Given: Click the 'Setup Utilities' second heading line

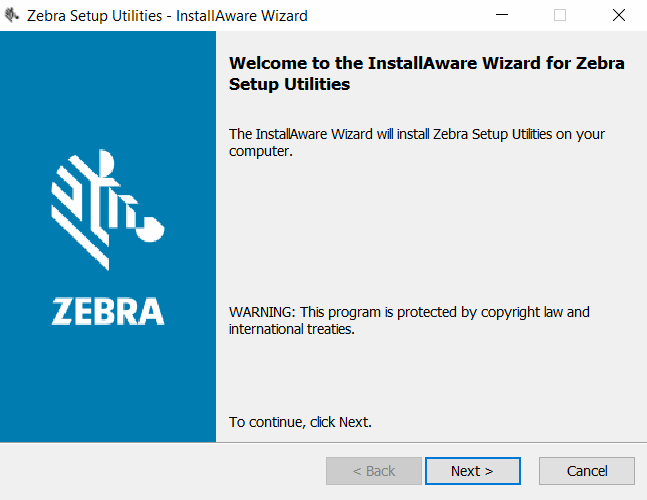Looking at the screenshot, I should click(x=290, y=85).
